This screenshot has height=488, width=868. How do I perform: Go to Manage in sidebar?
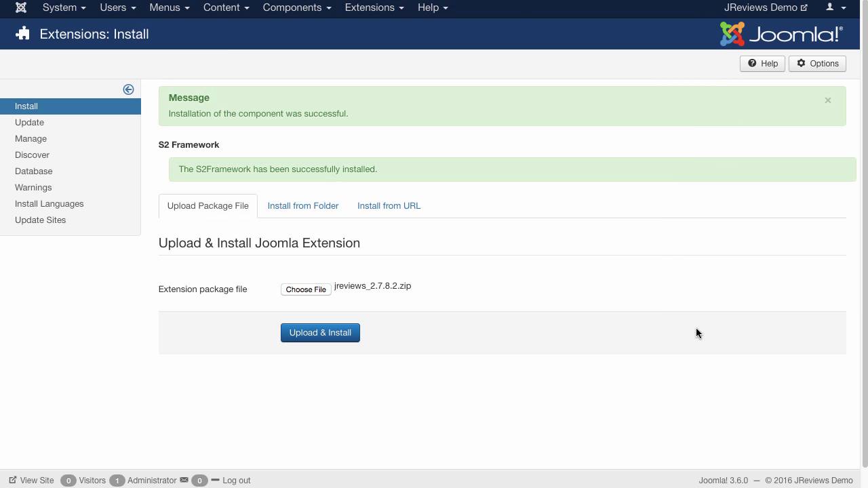pos(31,139)
